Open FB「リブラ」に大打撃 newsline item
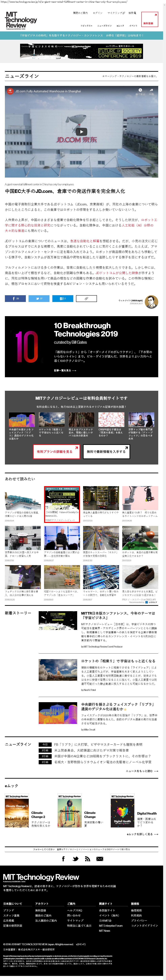 (x=98, y=744)
